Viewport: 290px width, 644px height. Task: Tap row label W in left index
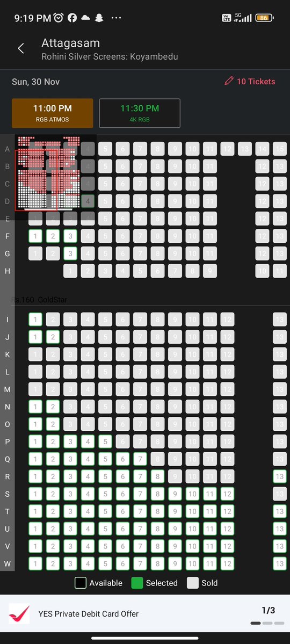click(x=8, y=564)
